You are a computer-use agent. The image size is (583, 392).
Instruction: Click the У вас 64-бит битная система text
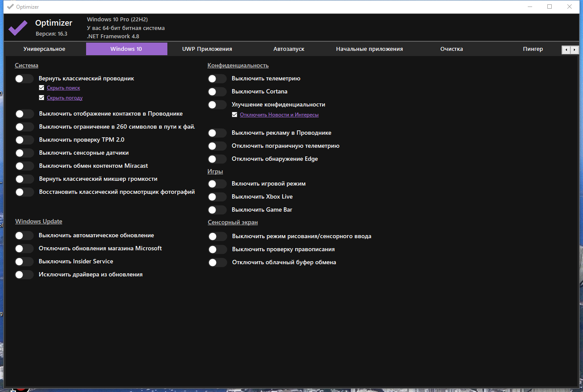tap(126, 28)
